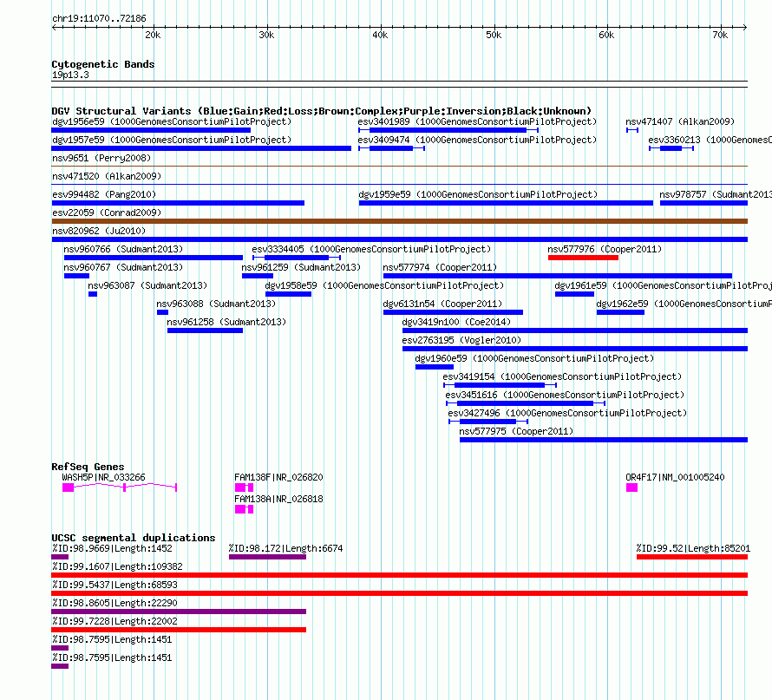Screen dimensions: 772x700
Task: Click the nsv960766 (Sudmant2013) bar
Action: tap(154, 258)
